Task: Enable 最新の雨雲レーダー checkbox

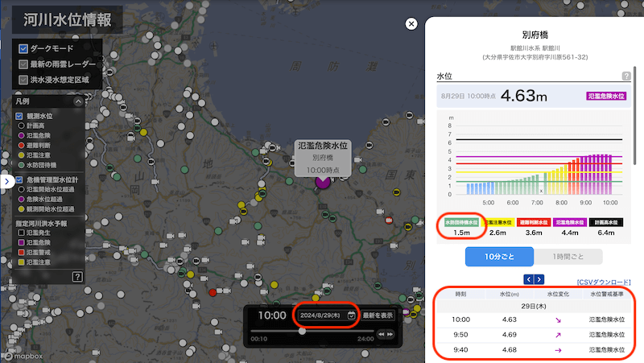Action: click(23, 64)
